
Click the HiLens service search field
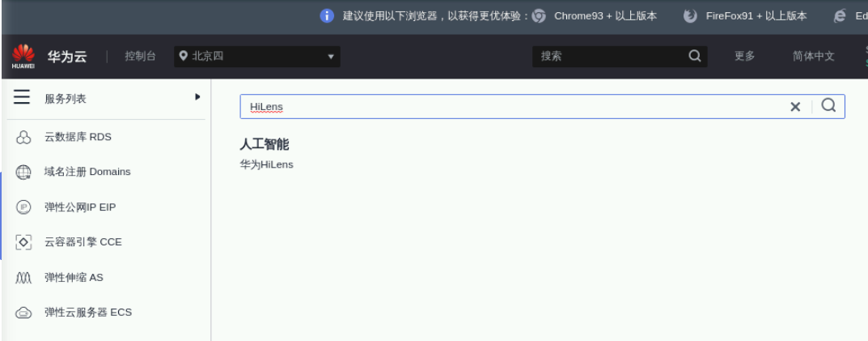coord(543,106)
